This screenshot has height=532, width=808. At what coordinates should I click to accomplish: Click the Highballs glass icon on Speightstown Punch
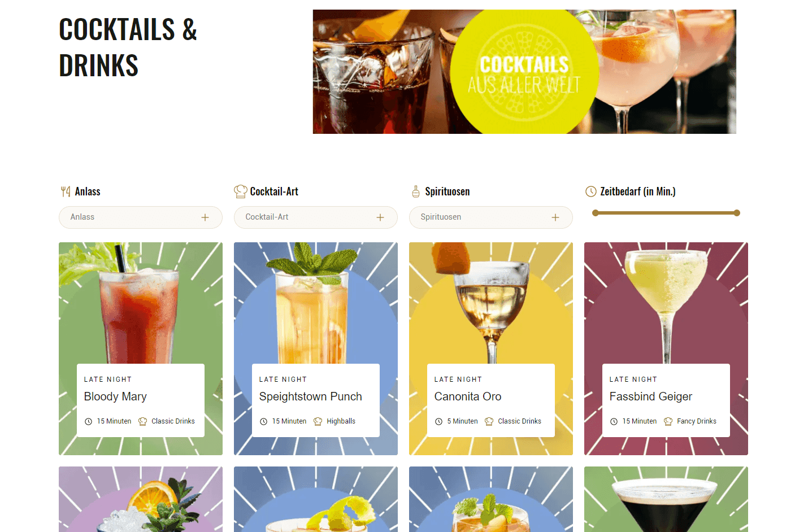(x=318, y=421)
